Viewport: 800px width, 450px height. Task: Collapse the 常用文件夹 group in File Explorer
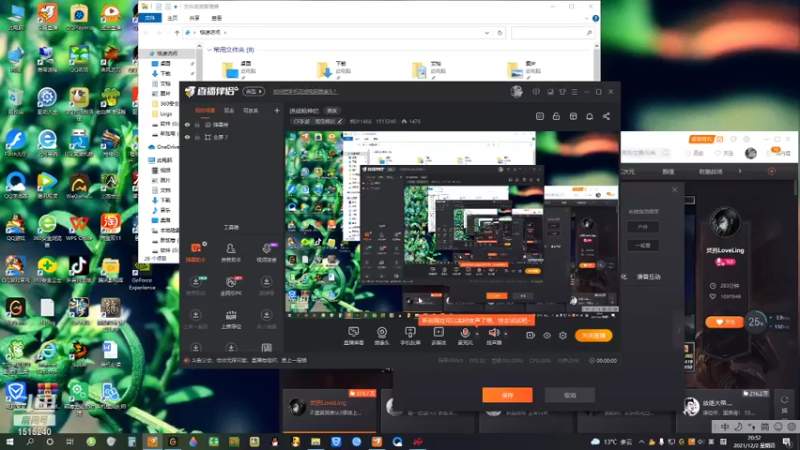[x=209, y=50]
